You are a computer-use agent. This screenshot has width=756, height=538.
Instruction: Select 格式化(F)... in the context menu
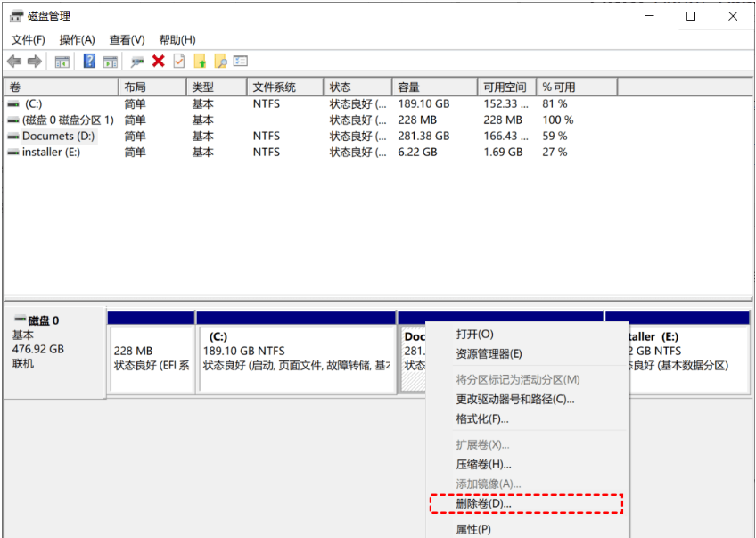point(528,418)
